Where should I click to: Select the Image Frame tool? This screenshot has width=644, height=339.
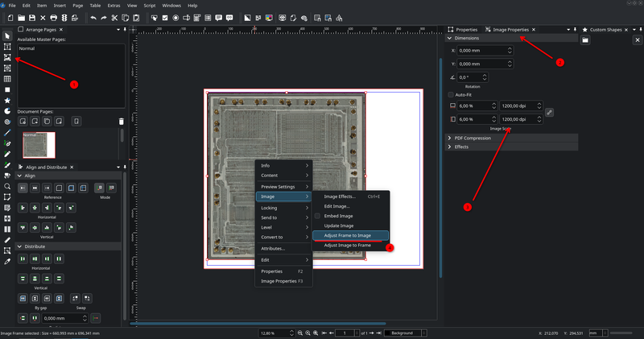coord(7,57)
